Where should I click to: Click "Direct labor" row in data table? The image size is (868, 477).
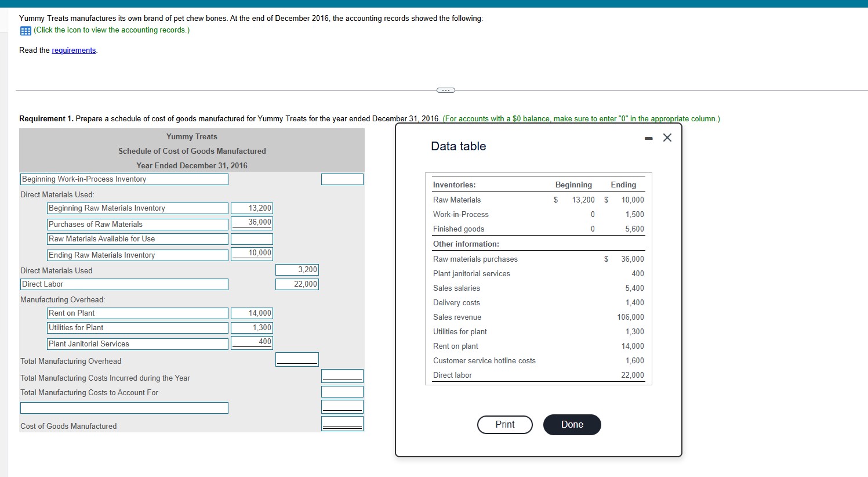tap(539, 375)
